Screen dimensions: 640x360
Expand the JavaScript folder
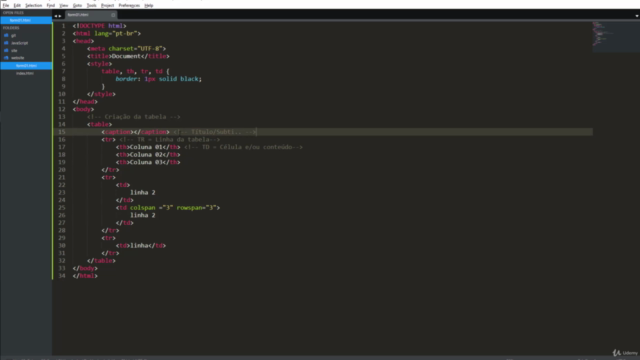point(19,43)
